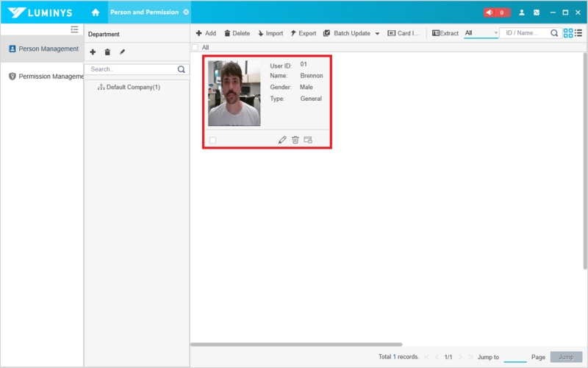Run the department search with the magnifier icon
This screenshot has height=368, width=588.
(x=182, y=69)
